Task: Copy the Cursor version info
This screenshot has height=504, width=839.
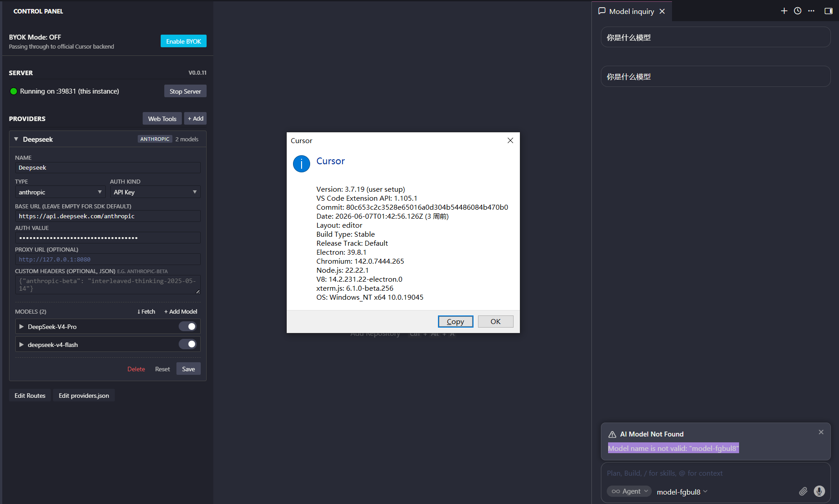Action: (x=456, y=321)
